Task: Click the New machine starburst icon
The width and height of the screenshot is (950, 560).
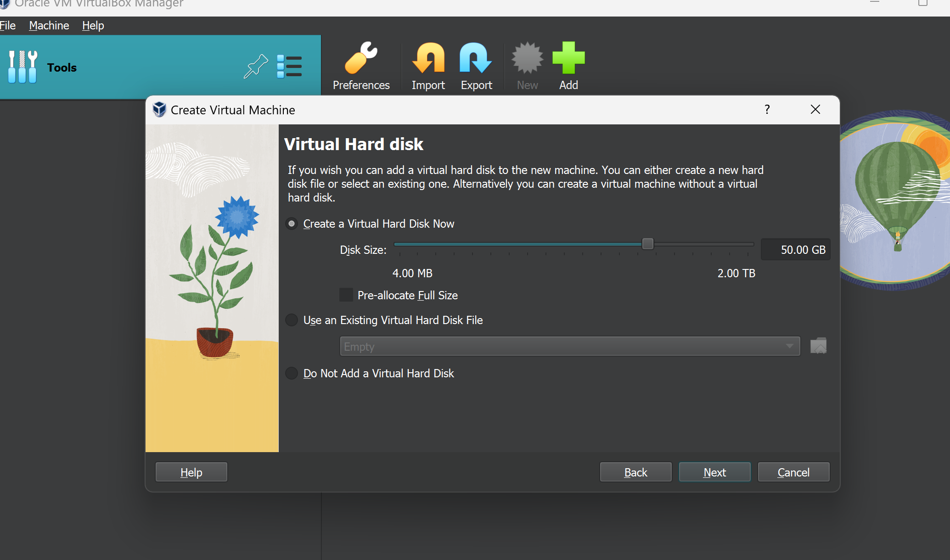Action: tap(527, 59)
